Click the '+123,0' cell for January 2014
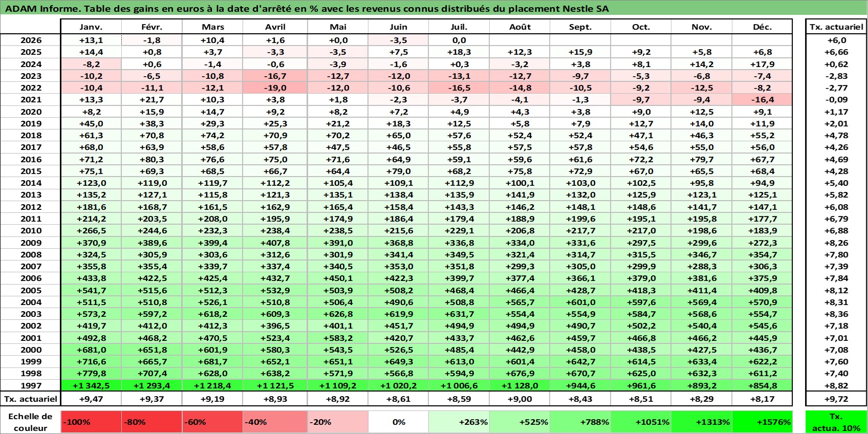Viewport: 868px width, 434px height. coord(91,183)
